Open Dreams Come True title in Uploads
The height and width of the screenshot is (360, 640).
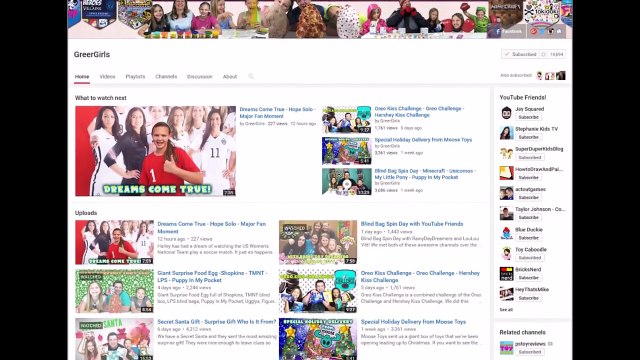[211, 227]
